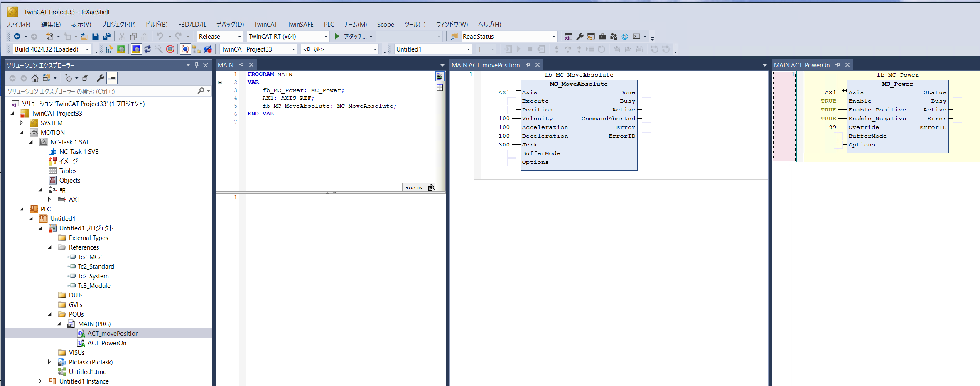Viewport: 980px width, 386px height.
Task: Click the Sync with Active Document icon
Action: [x=47, y=78]
